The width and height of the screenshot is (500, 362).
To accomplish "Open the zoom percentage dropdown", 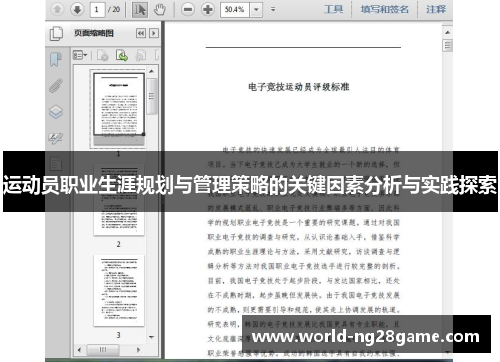I will (x=256, y=9).
